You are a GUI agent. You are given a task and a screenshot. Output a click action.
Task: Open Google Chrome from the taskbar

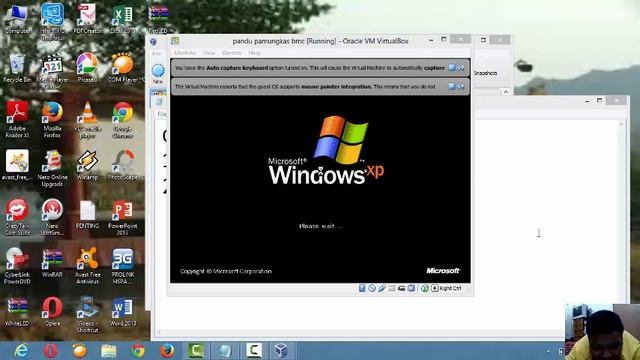[138, 351]
